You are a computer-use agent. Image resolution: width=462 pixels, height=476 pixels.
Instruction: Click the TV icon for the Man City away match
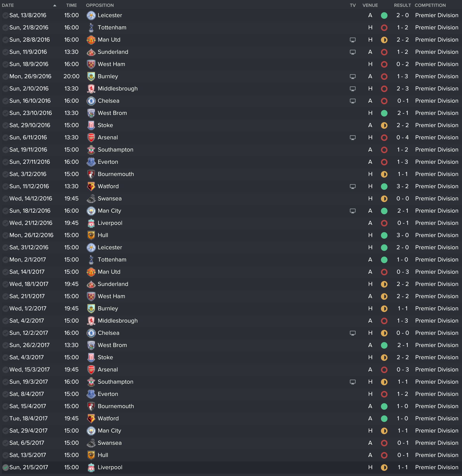[352, 211]
